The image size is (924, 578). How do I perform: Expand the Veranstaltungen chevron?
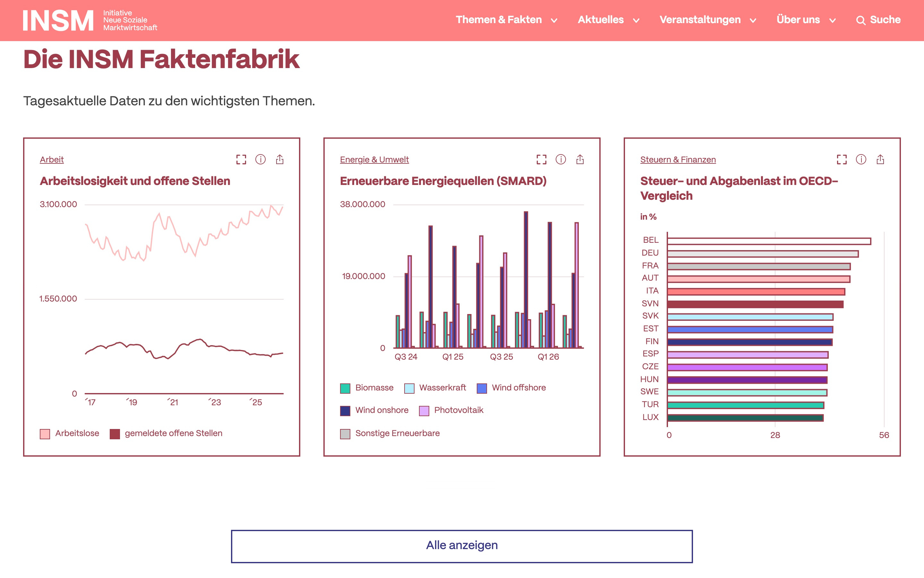(753, 21)
